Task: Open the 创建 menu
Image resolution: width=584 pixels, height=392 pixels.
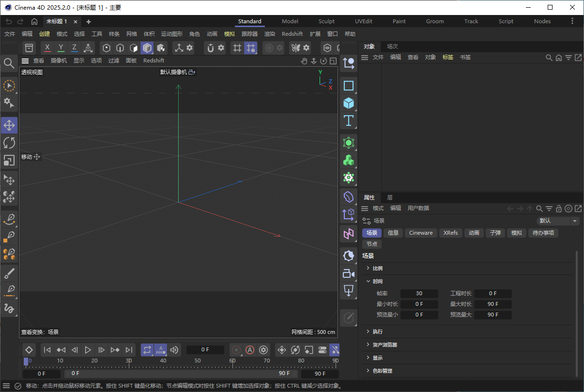Action: (x=45, y=34)
